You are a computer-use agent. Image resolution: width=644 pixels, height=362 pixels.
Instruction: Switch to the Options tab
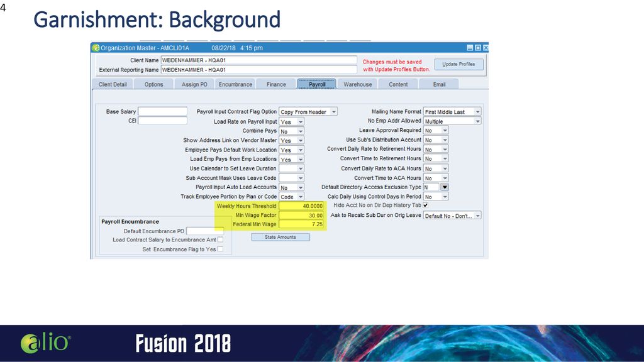click(x=153, y=84)
